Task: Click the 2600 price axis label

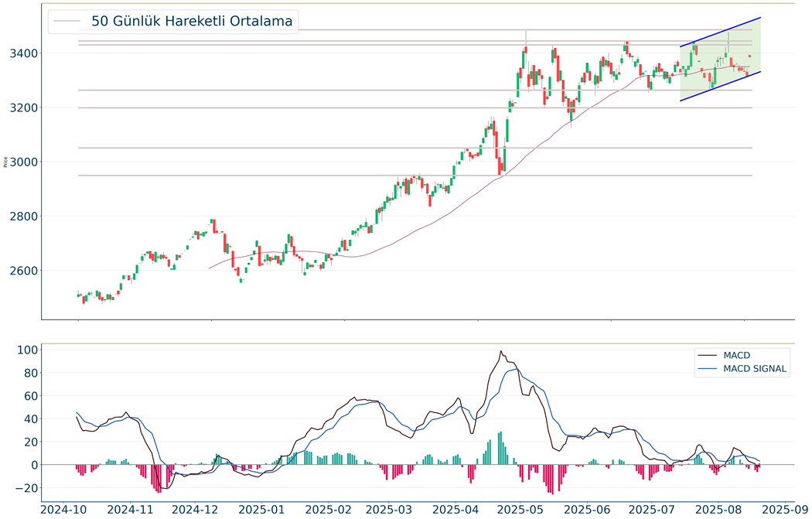Action: click(23, 271)
